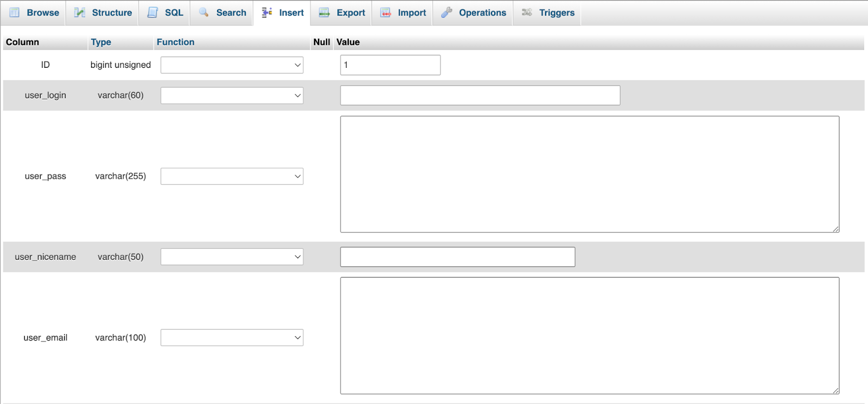Click the Export tab icon
Viewport: 868px width, 404px height.
(324, 12)
